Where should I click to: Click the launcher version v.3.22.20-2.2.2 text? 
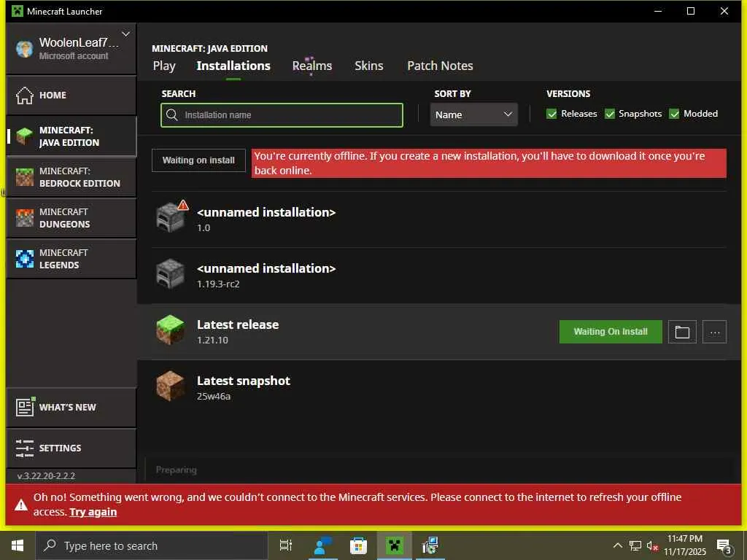point(46,475)
